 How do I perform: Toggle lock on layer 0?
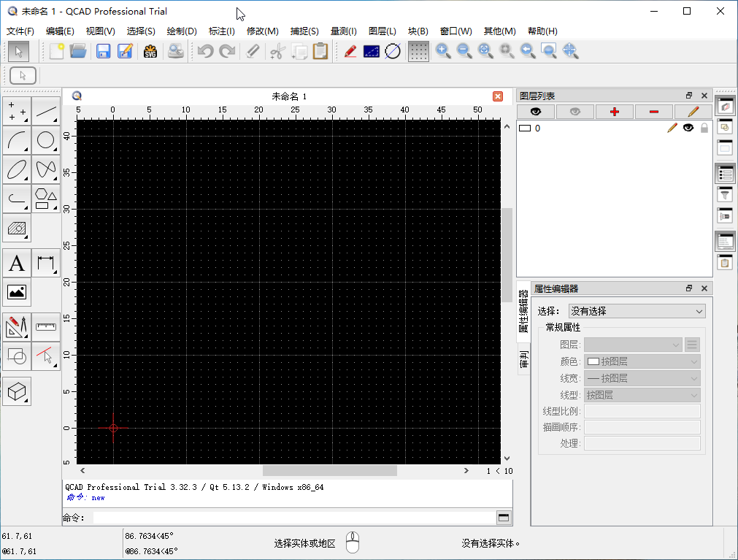point(704,128)
